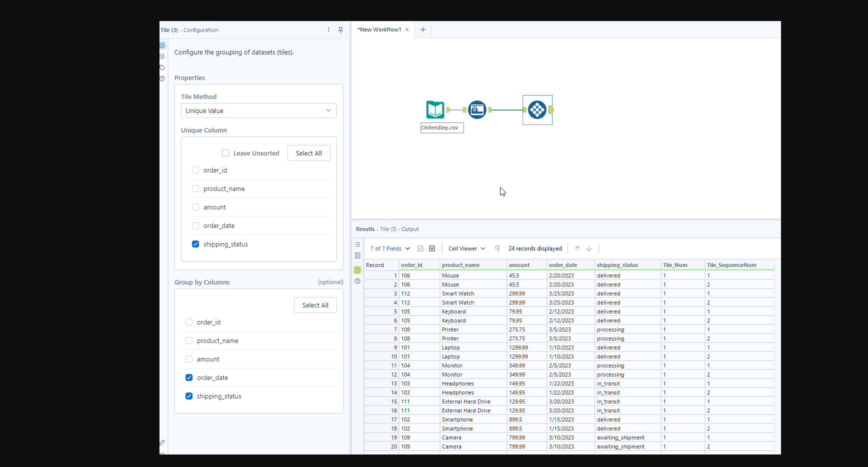Screen dimensions: 868x467
Task: Add a new workflow tab
Action: click(x=423, y=29)
